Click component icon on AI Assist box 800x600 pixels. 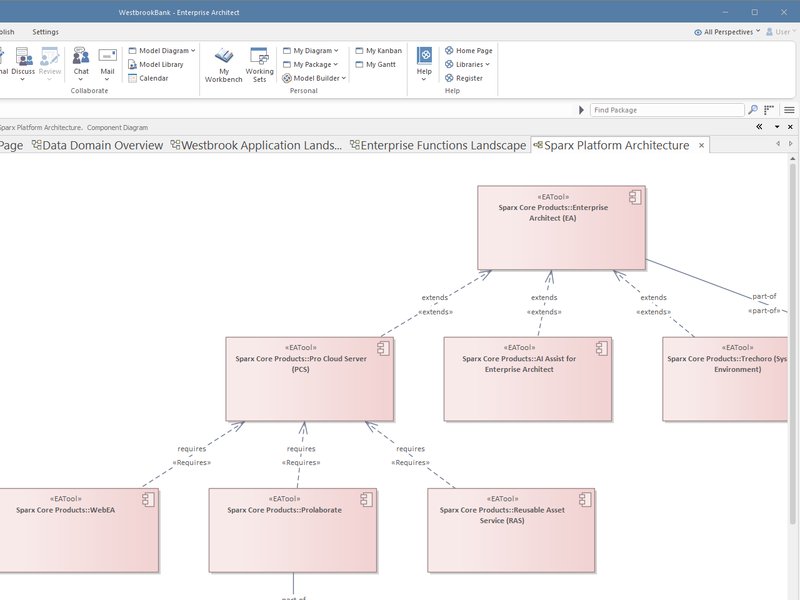[602, 348]
